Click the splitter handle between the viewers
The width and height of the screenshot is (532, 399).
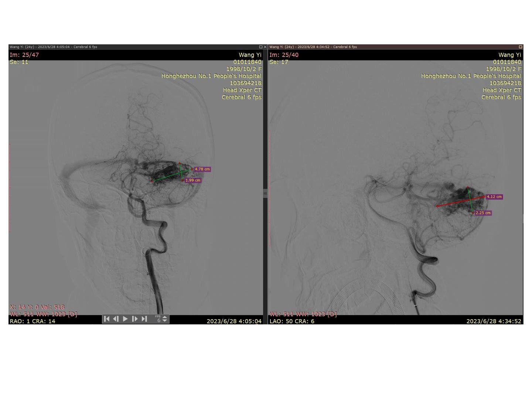click(265, 193)
